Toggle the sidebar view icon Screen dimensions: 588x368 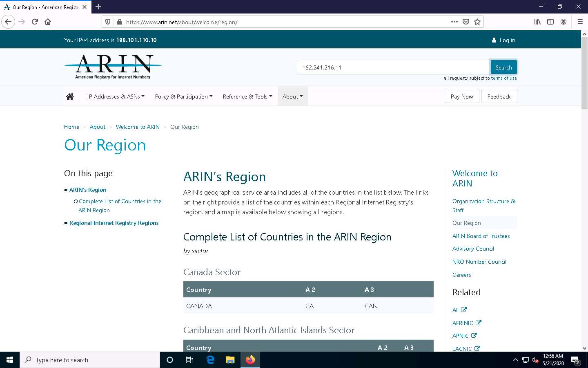[x=550, y=22]
